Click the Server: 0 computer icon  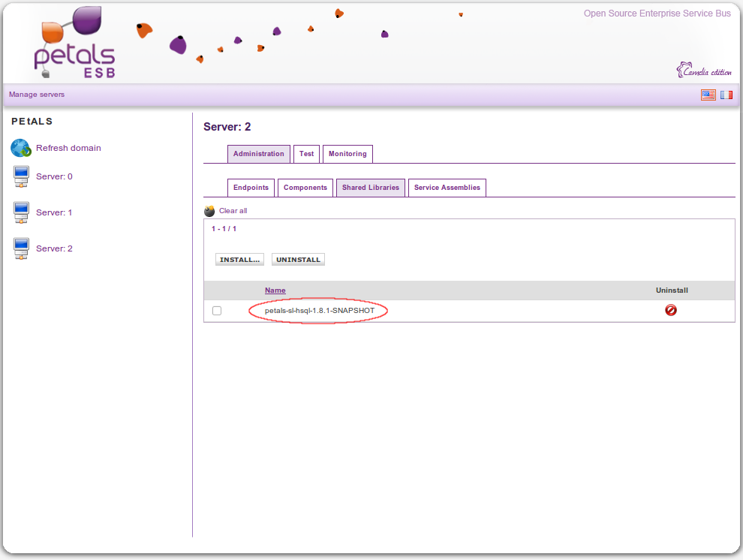click(x=21, y=177)
